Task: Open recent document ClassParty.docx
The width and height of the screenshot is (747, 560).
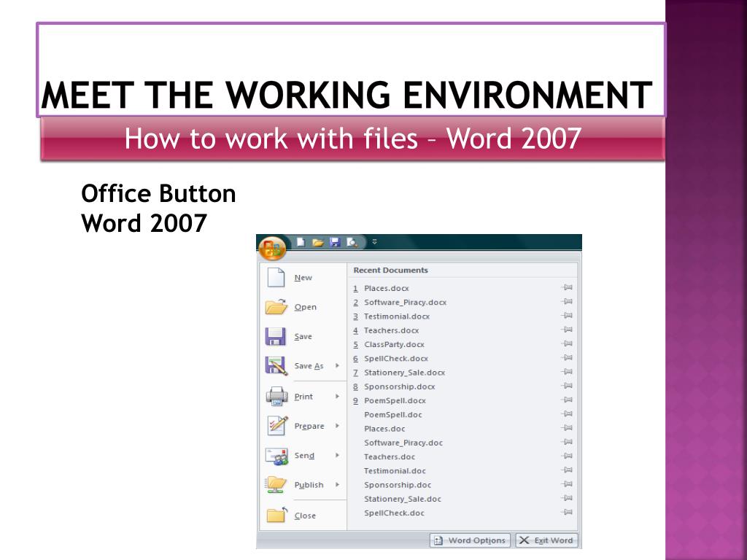Action: (x=394, y=344)
